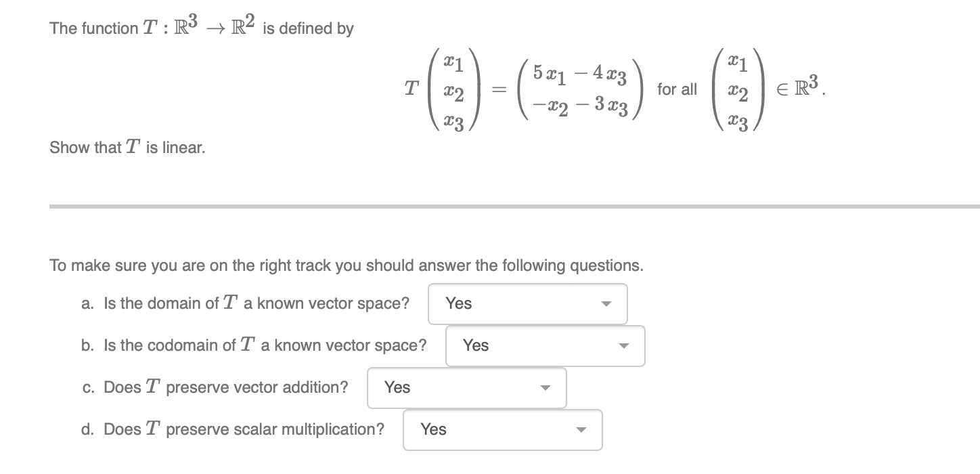Click the arrow on the vector addition dropdown

[545, 388]
